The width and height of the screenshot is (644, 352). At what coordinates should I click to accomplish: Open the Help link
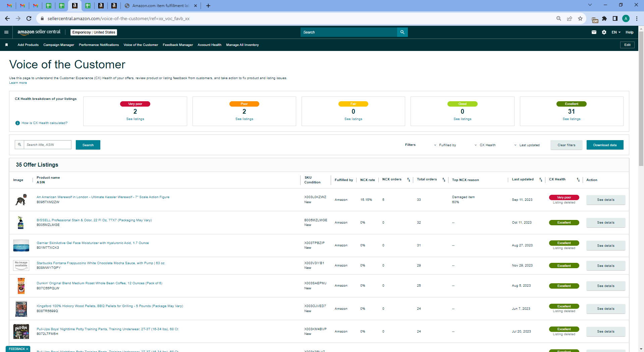tap(629, 32)
